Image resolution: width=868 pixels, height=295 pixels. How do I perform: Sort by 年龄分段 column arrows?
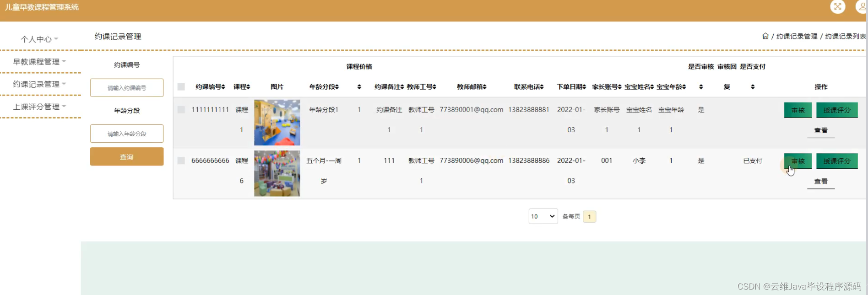(x=337, y=87)
